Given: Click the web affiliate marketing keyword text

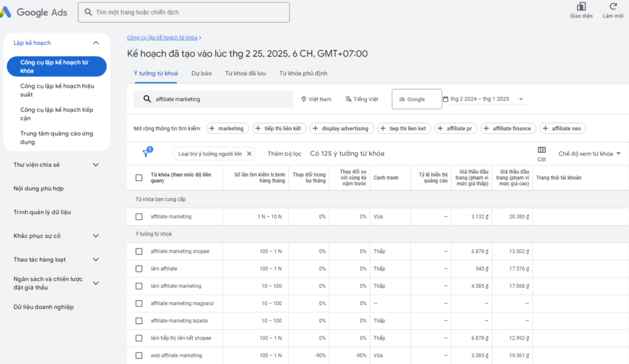Looking at the screenshot, I should point(176,355).
